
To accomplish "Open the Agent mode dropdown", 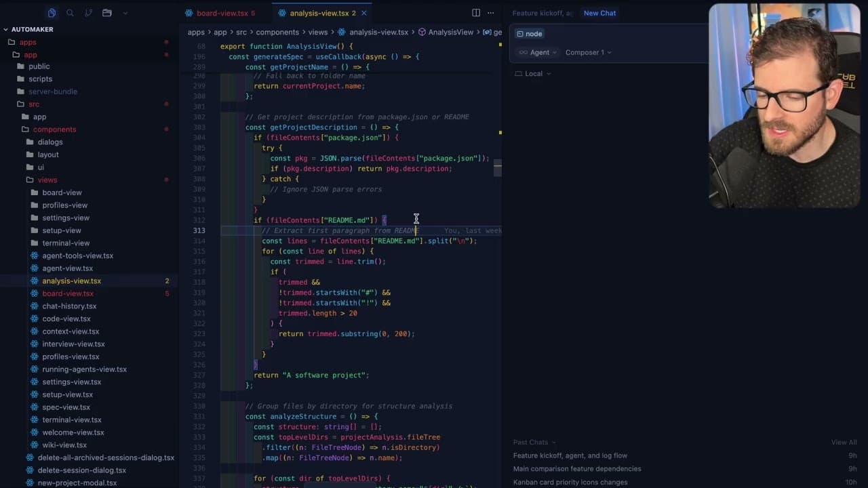I will (537, 52).
